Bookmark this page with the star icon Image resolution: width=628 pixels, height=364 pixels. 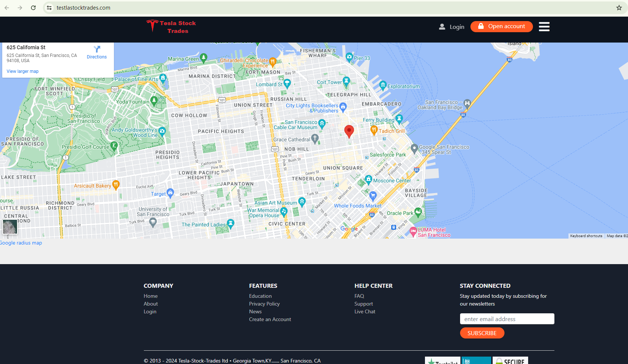point(619,8)
